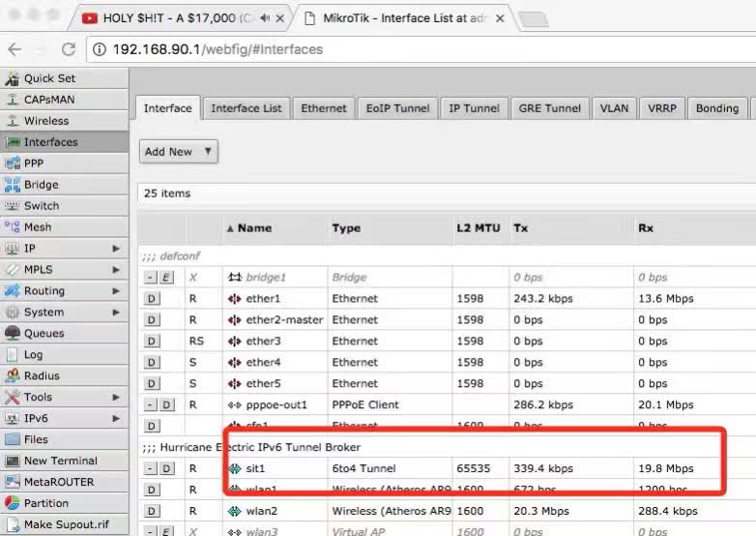Reload the page in browser
756x536 pixels.
tap(69, 49)
